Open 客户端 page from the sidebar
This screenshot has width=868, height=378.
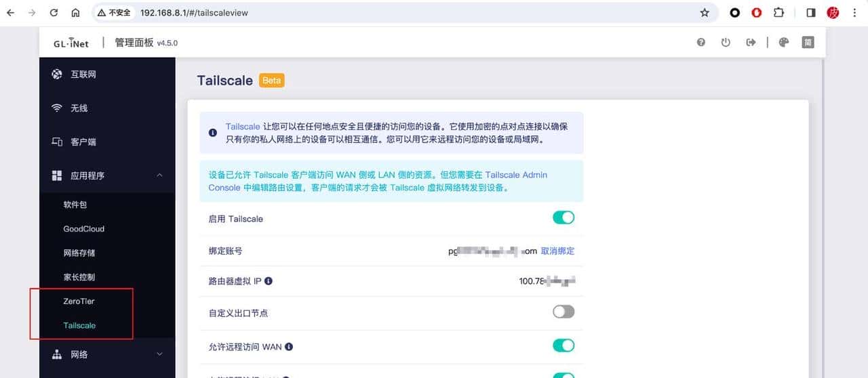point(83,142)
